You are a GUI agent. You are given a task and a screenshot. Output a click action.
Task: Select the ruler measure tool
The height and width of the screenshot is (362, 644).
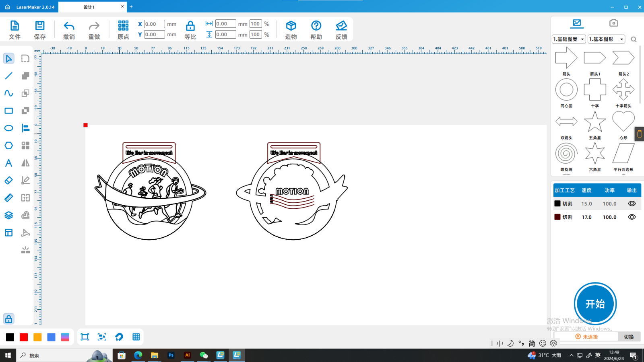(8, 198)
